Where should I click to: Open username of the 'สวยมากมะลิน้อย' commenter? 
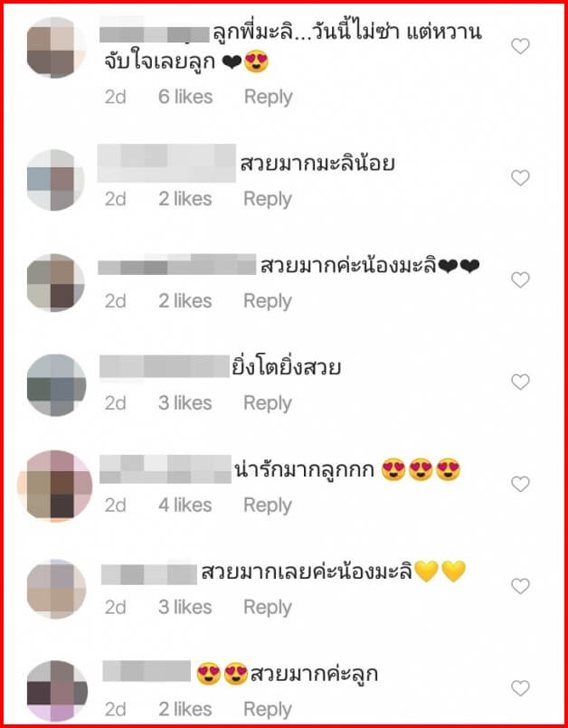pos(166,164)
